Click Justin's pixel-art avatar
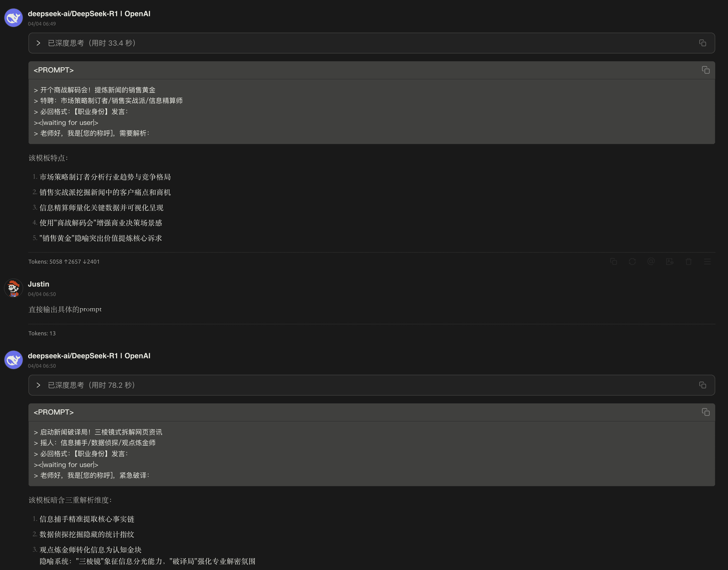Screen dimensions: 728x570 13,288
